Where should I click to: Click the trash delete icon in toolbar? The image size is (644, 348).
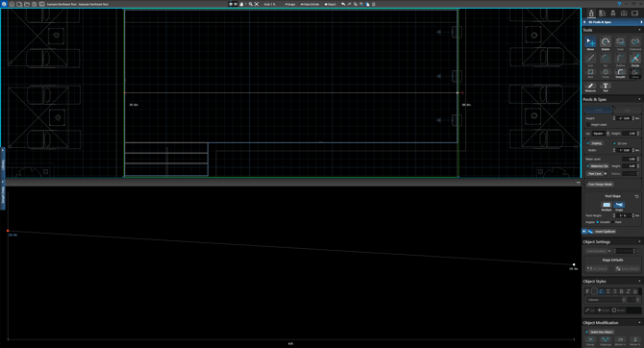(x=373, y=4)
